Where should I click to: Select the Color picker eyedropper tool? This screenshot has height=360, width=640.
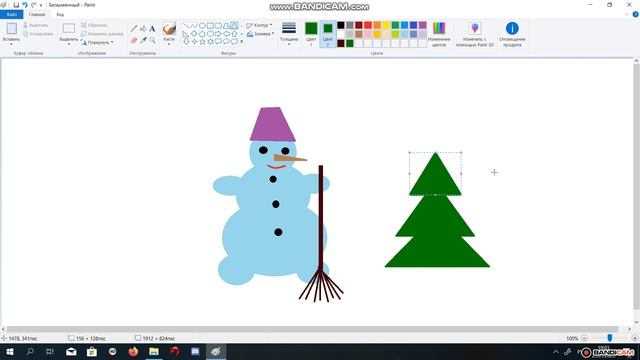[143, 40]
